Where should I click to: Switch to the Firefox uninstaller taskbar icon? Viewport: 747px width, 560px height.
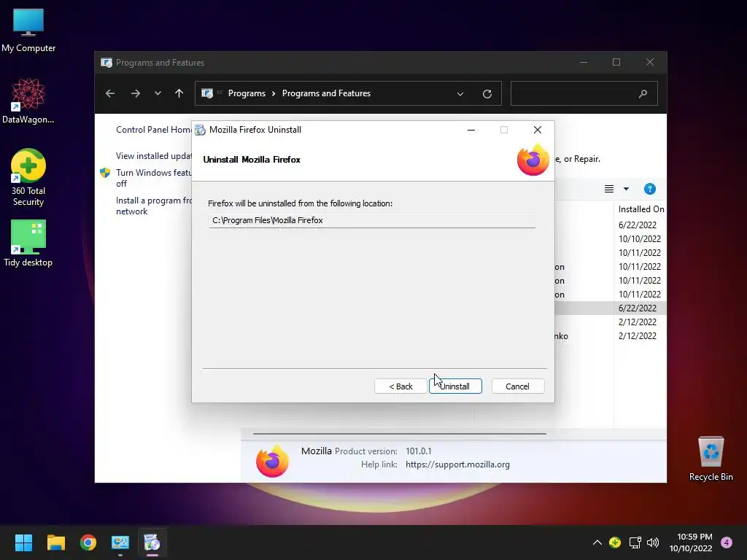coord(152,542)
